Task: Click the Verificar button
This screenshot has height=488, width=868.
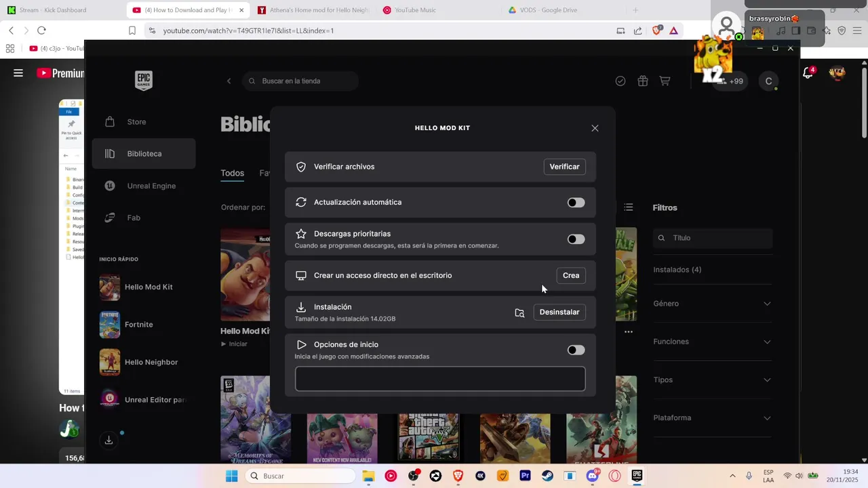Action: click(564, 167)
